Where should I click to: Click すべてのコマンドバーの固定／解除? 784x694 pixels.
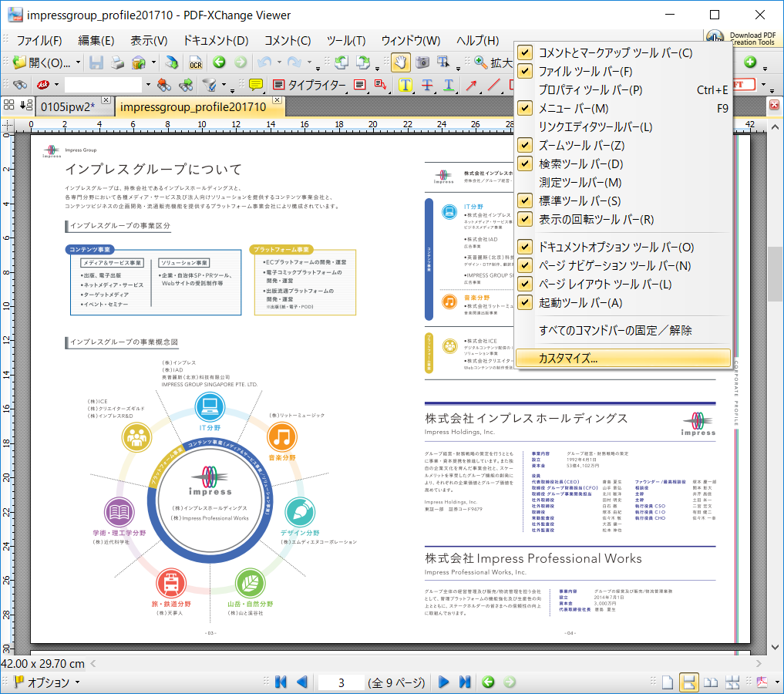(624, 331)
